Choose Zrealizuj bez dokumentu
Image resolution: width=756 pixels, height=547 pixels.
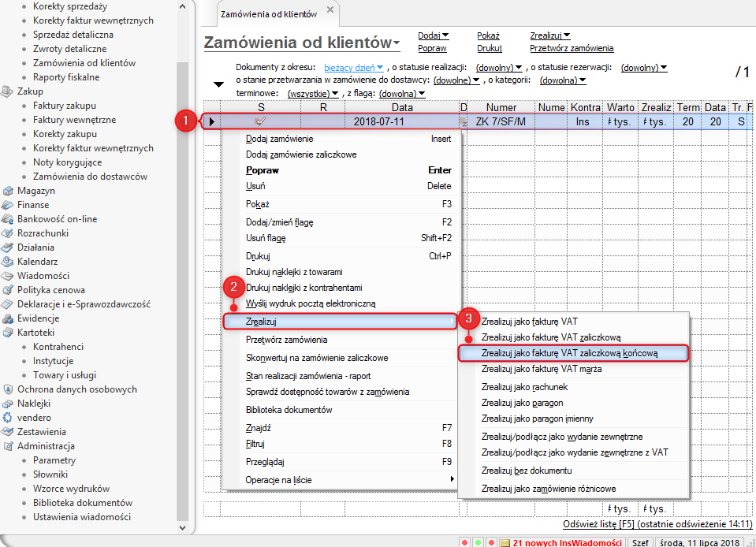(x=573, y=471)
